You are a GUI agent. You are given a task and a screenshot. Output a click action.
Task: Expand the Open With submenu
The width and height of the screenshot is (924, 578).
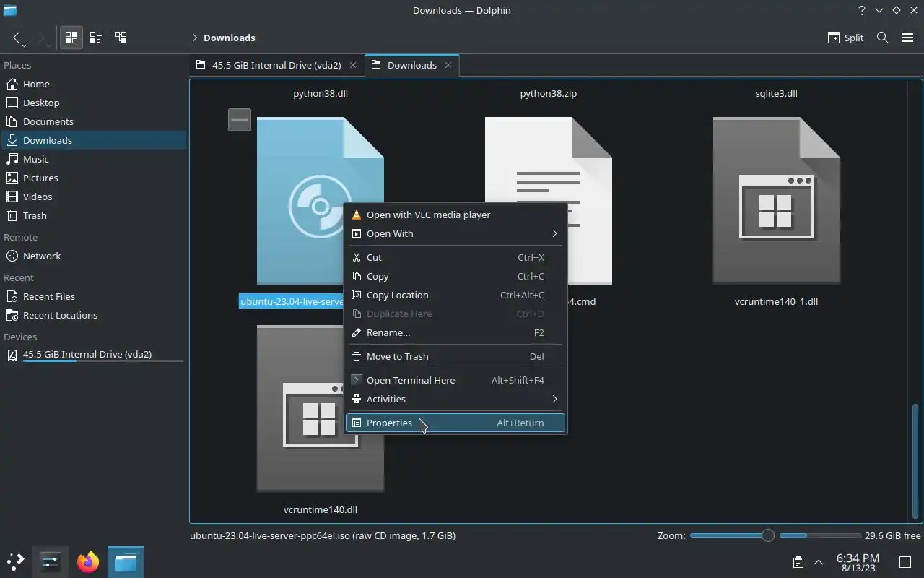tap(456, 233)
